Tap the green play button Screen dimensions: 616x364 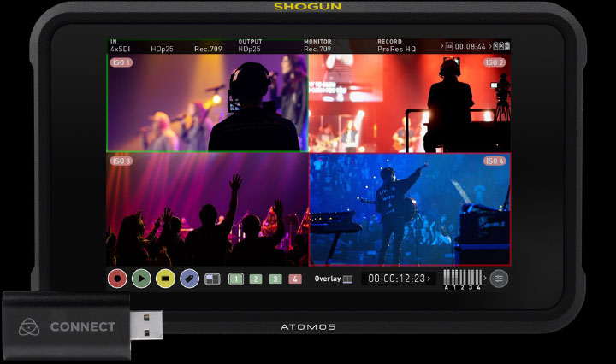141,279
